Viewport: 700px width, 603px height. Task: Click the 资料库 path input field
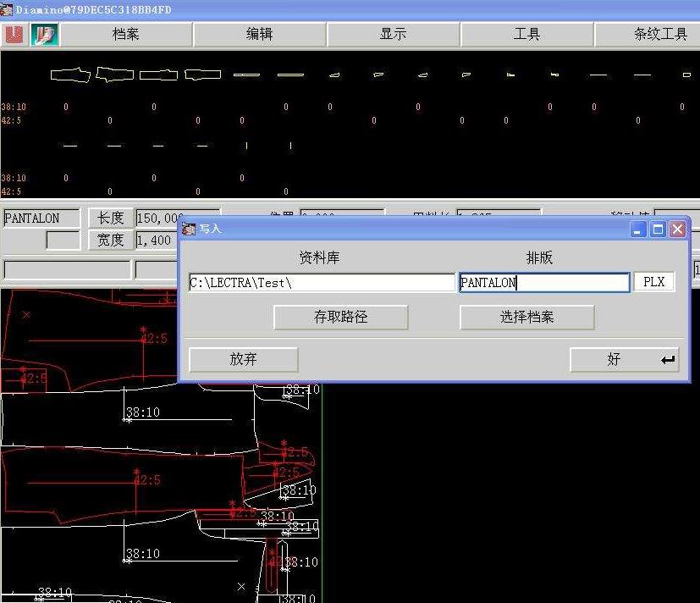(x=322, y=282)
